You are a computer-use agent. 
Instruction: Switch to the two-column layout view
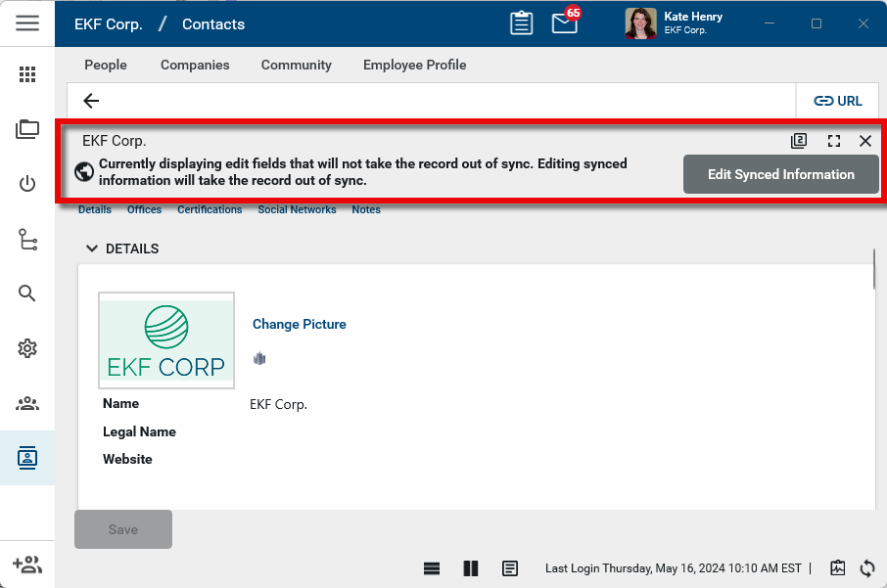pyautogui.click(x=471, y=568)
